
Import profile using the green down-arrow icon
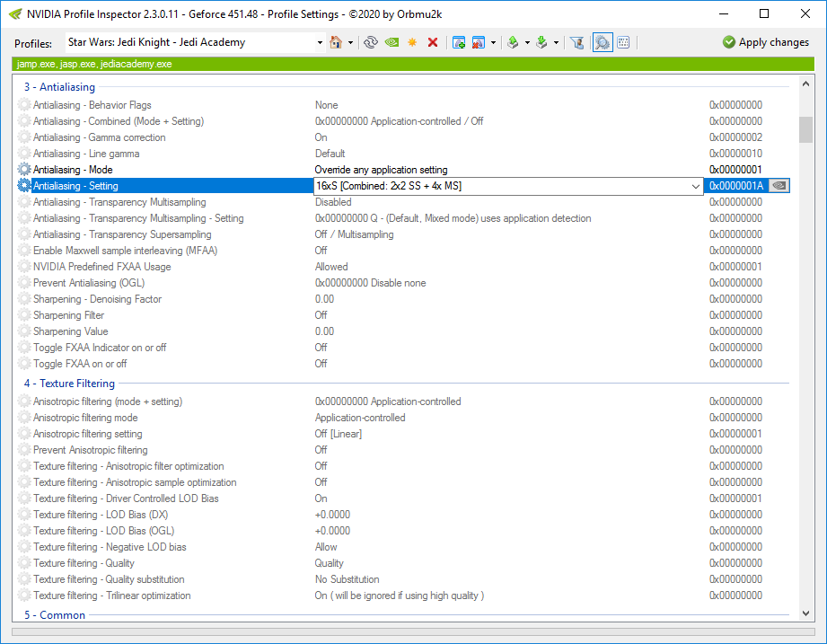pyautogui.click(x=541, y=42)
